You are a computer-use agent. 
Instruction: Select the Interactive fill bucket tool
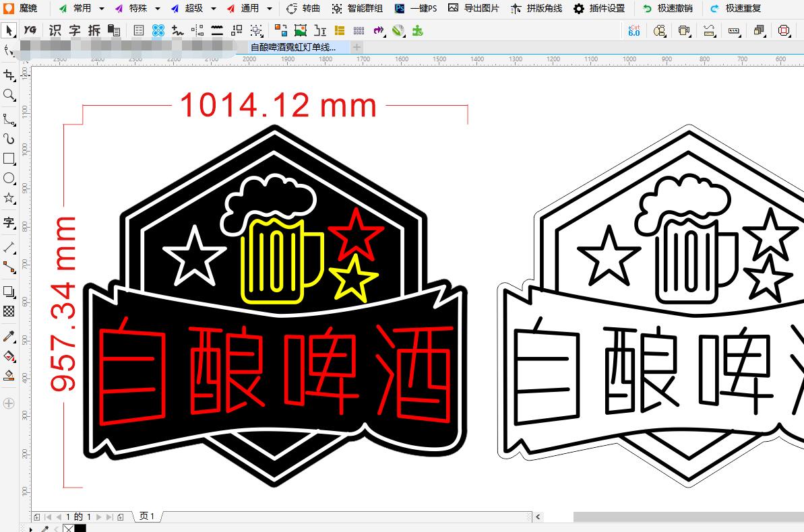pyautogui.click(x=9, y=356)
